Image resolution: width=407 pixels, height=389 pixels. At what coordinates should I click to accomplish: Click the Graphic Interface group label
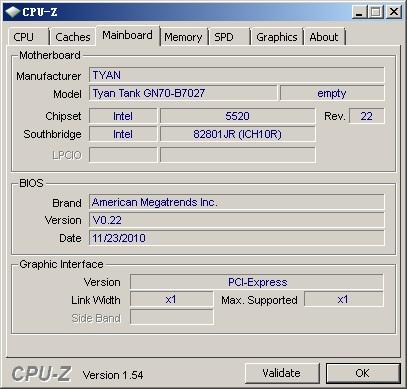(x=61, y=264)
